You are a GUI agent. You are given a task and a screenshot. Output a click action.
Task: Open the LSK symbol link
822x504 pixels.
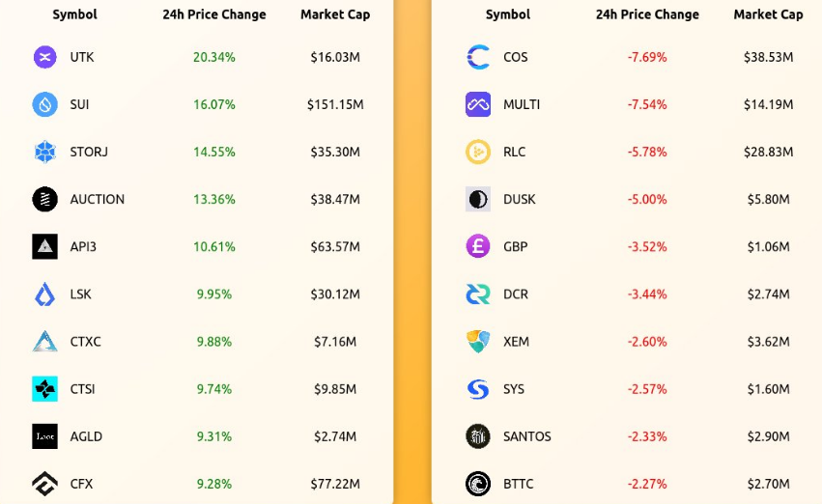pos(81,294)
